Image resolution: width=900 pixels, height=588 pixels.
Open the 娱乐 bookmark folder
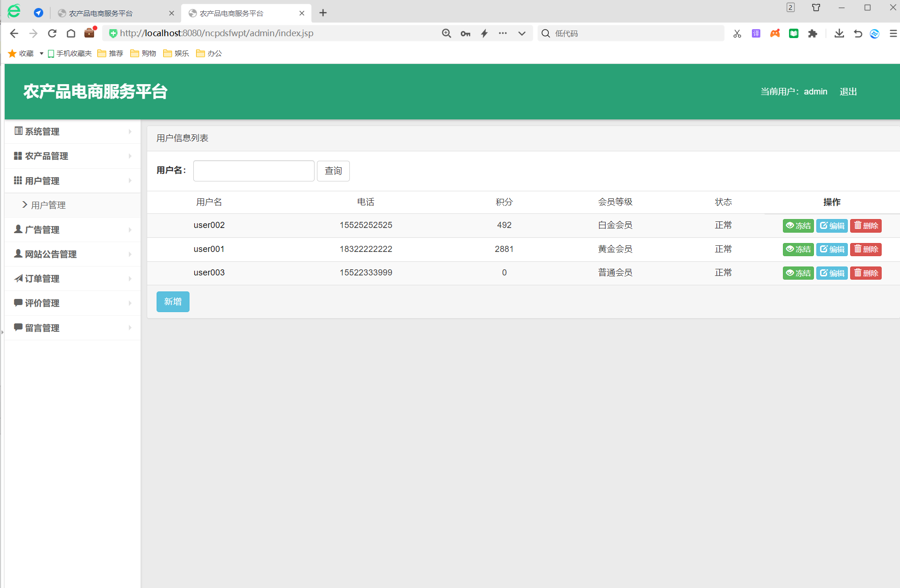point(176,54)
